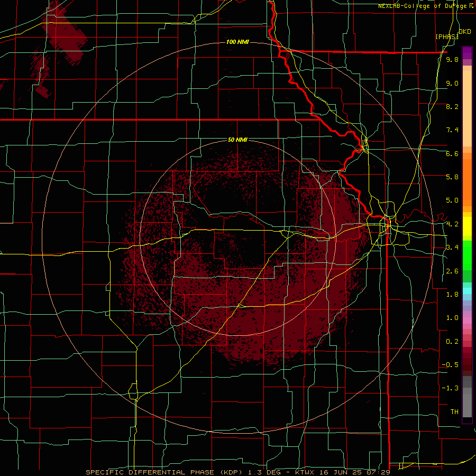Click the 1.8 value on the color scale
The height and width of the screenshot is (476, 476).
(452, 295)
